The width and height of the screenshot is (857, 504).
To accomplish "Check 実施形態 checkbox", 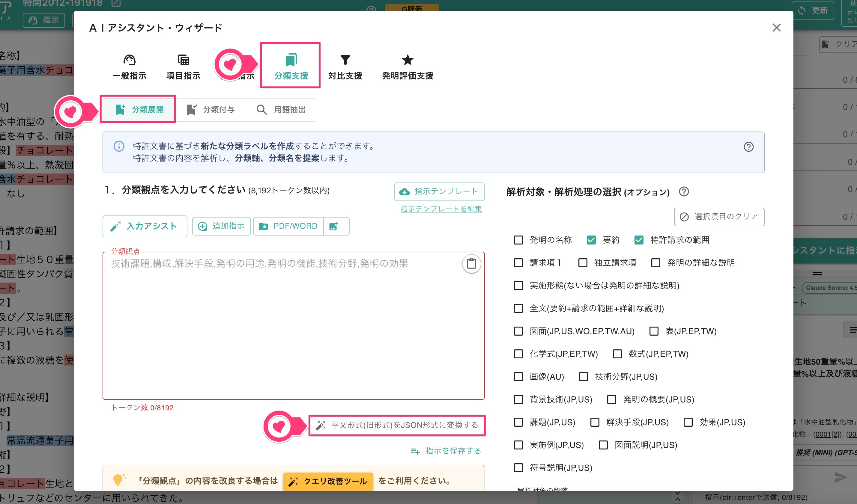I will click(518, 286).
